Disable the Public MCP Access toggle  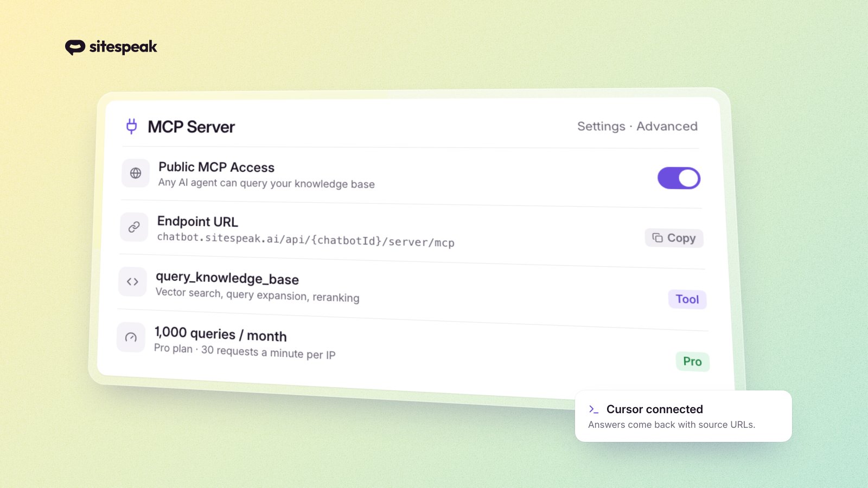point(679,178)
